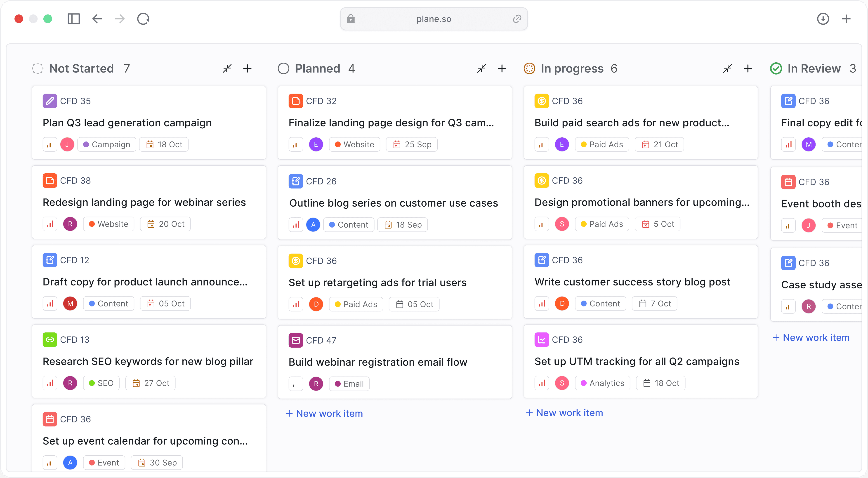This screenshot has height=478, width=868.
Task: Click the plane.so address bar
Action: (x=433, y=19)
